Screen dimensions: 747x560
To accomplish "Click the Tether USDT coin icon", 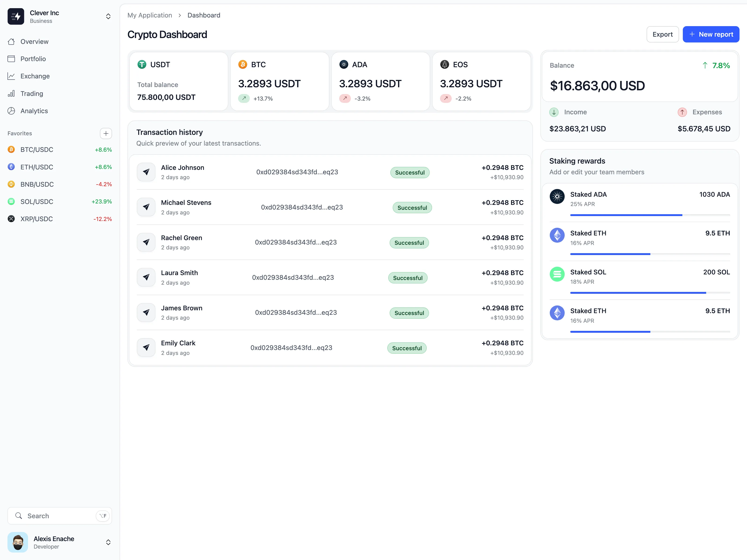I will (x=142, y=64).
